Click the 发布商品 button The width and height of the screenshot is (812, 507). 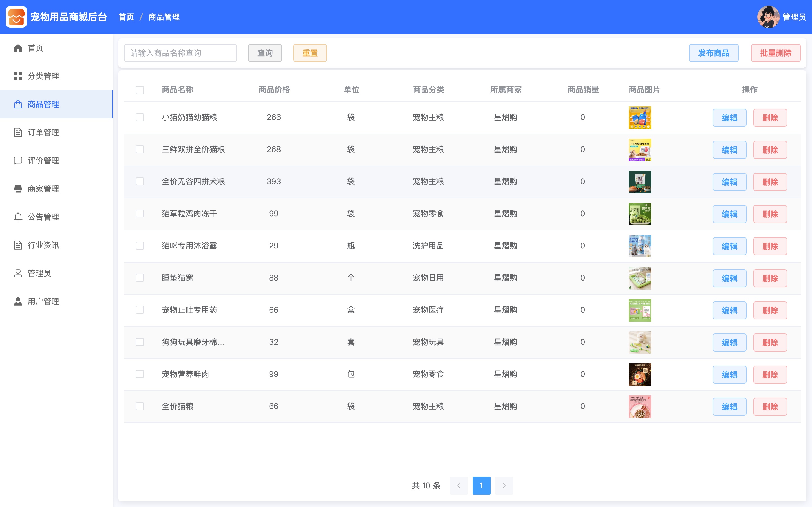714,53
